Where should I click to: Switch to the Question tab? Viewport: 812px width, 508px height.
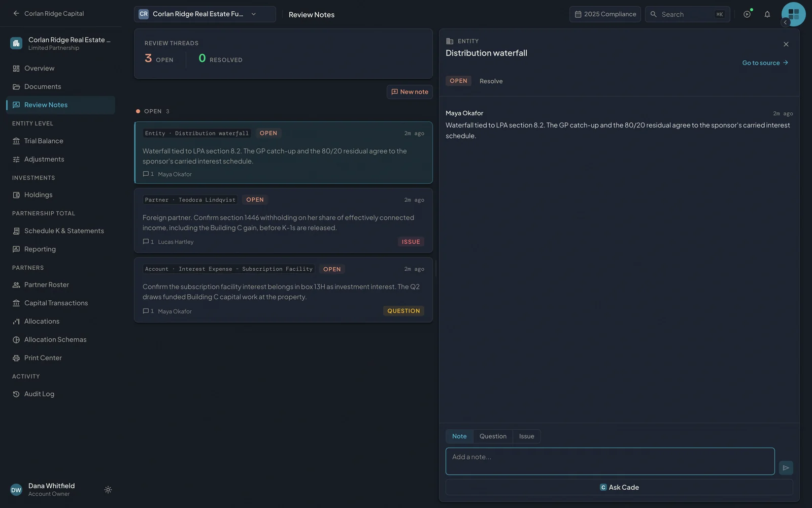pos(493,436)
